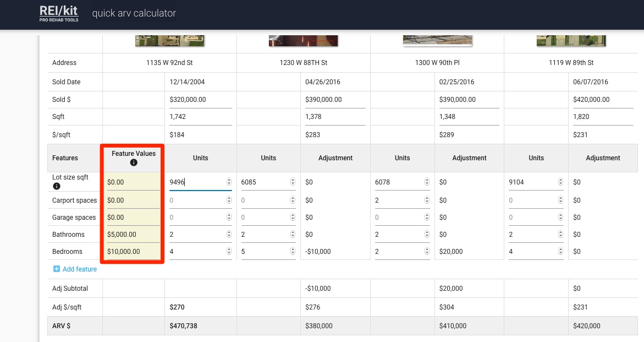This screenshot has height=342, width=644.
Task: Increment the Carport spaces stepper for 1300 W 90th Pl
Action: click(x=426, y=198)
